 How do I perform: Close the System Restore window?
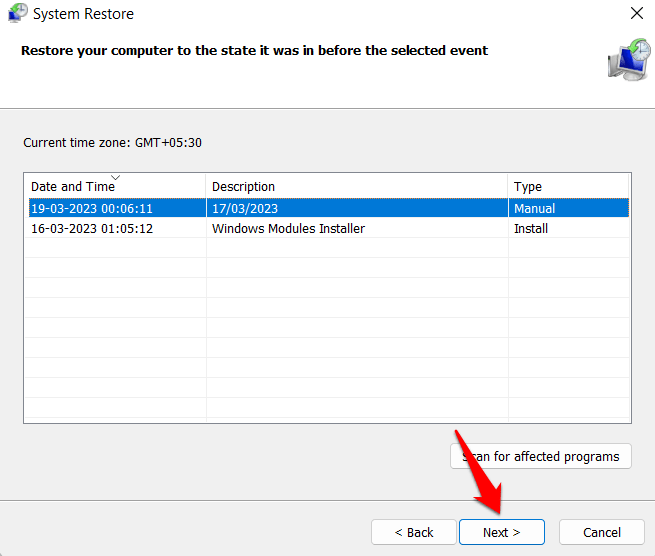(636, 14)
